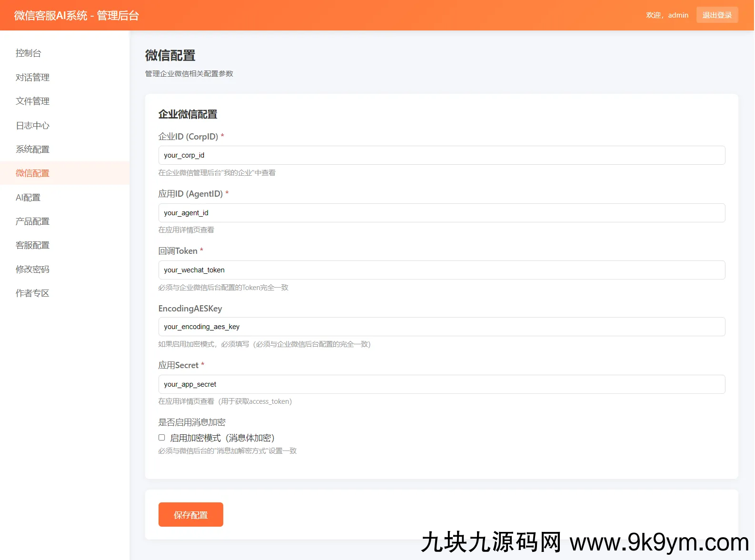The height and width of the screenshot is (560, 755).
Task: Open AI配置 settings page
Action: point(28,197)
